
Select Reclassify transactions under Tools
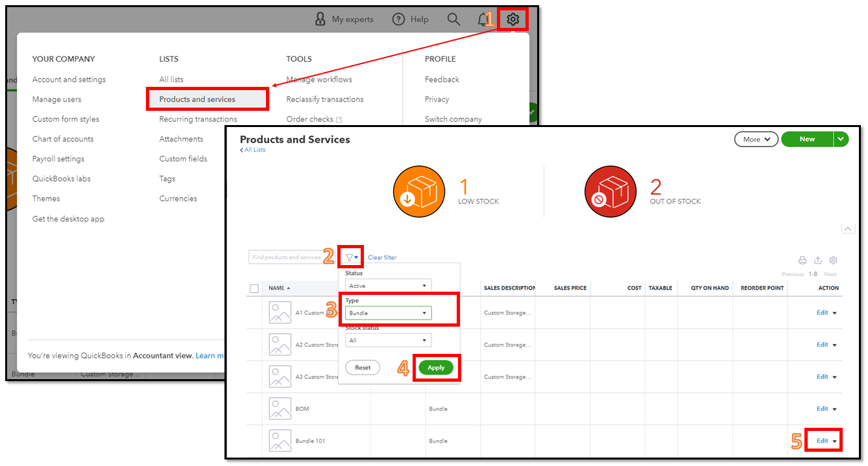(325, 99)
